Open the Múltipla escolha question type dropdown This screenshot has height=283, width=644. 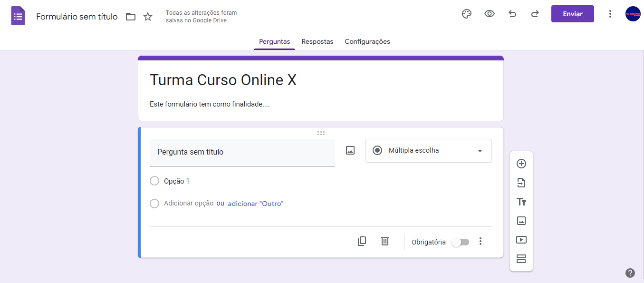click(x=428, y=150)
